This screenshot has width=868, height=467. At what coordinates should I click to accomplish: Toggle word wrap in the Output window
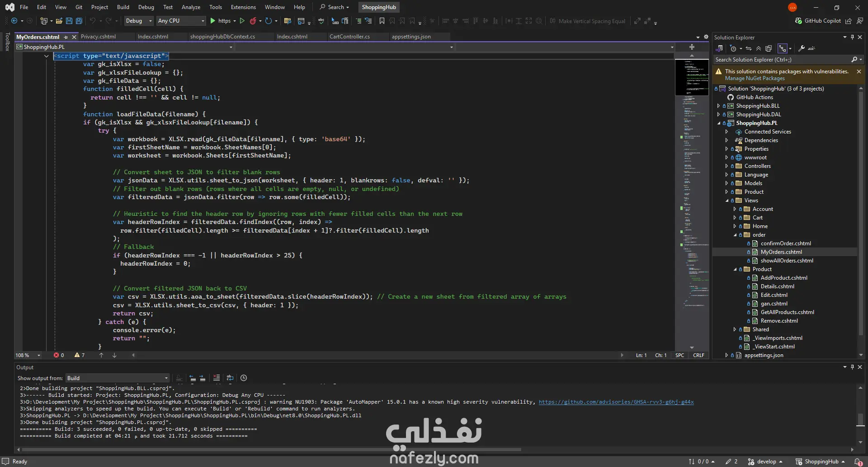pos(230,378)
